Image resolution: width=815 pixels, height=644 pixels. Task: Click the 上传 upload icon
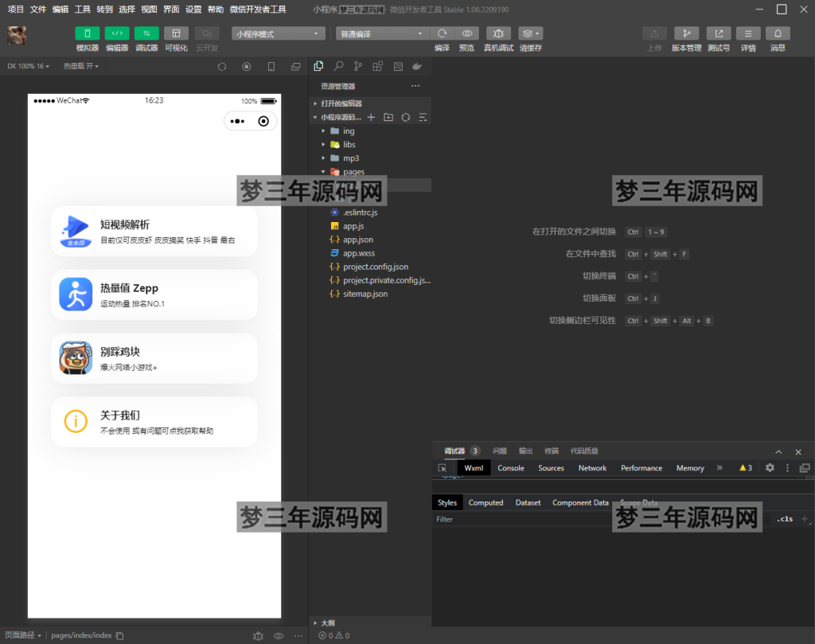pos(654,33)
